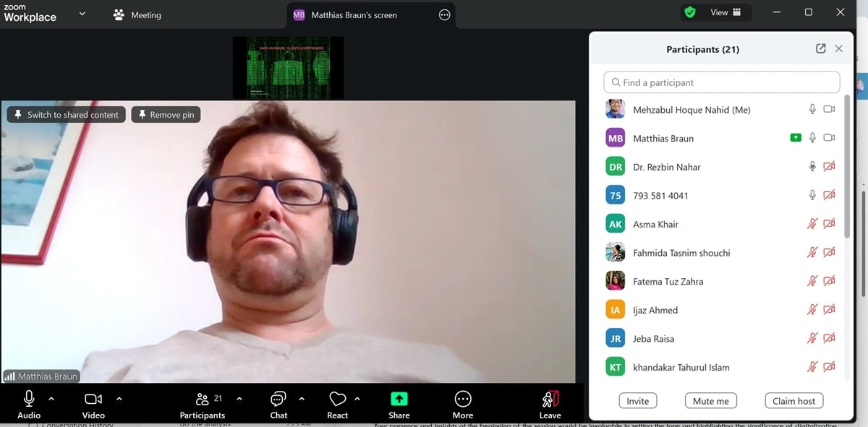Click the Claim host button
The width and height of the screenshot is (868, 427).
(793, 401)
